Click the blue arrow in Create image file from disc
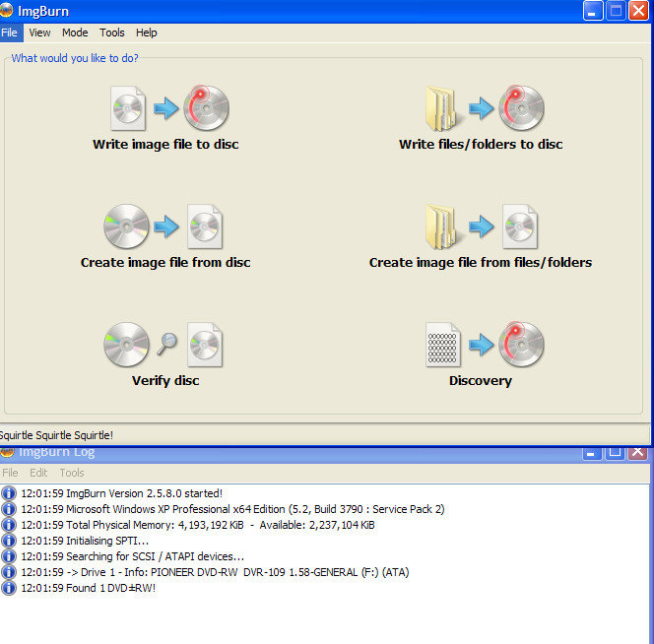654x644 pixels. click(x=166, y=226)
